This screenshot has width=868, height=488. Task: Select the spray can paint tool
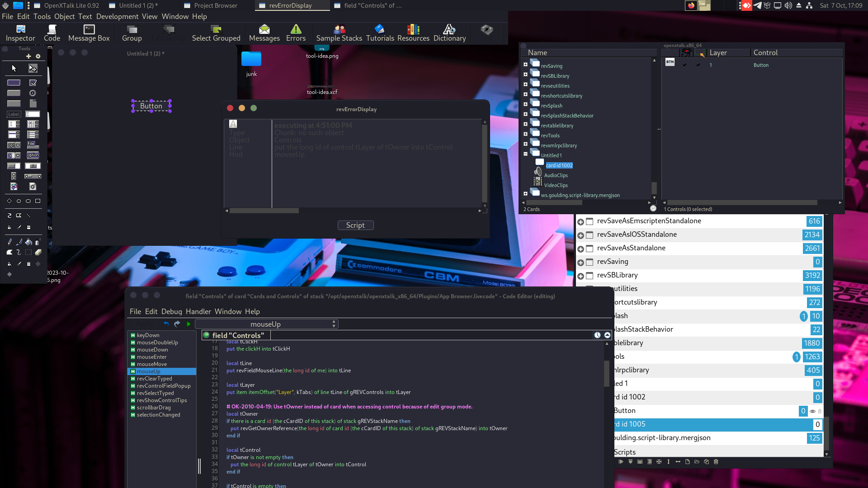[38, 242]
